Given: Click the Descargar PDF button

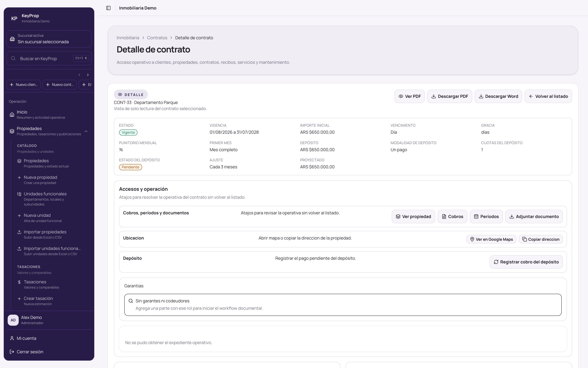Looking at the screenshot, I should click(450, 96).
